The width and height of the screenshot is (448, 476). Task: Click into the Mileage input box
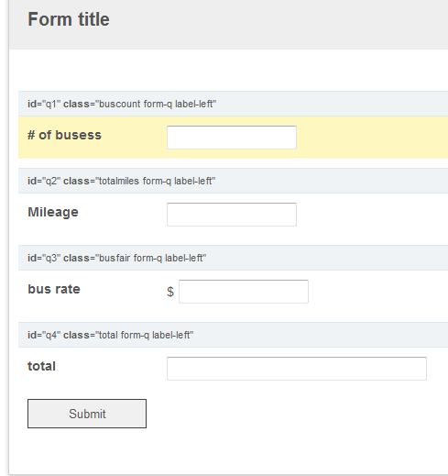point(232,215)
